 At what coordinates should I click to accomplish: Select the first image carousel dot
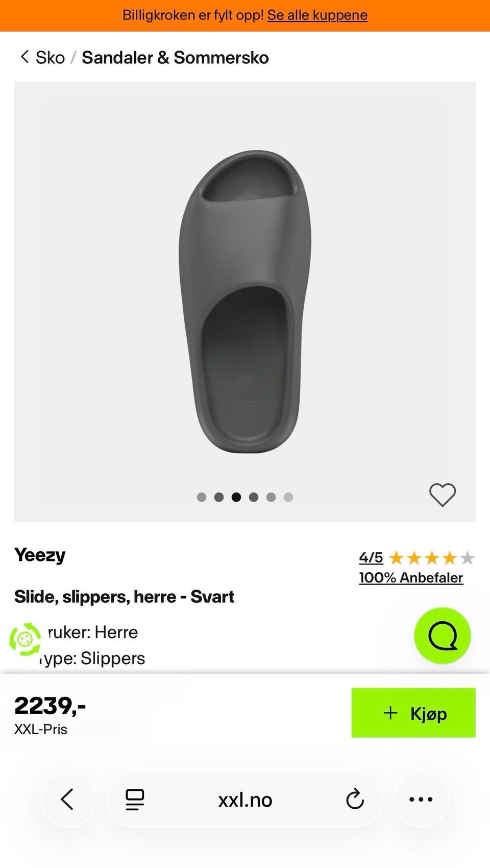pyautogui.click(x=202, y=497)
